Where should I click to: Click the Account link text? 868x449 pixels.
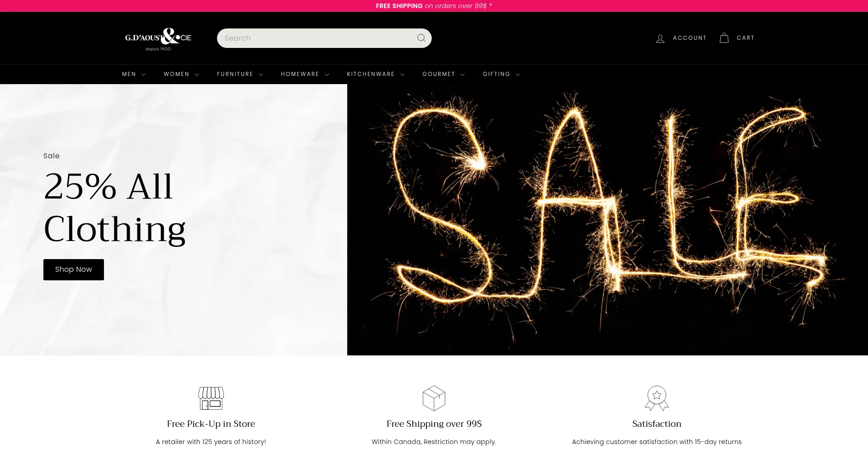[689, 38]
